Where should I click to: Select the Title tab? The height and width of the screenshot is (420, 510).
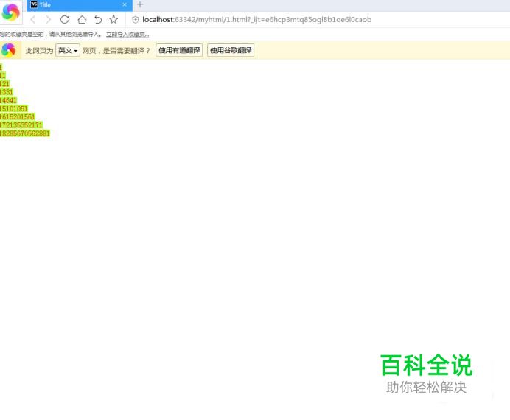[80, 5]
